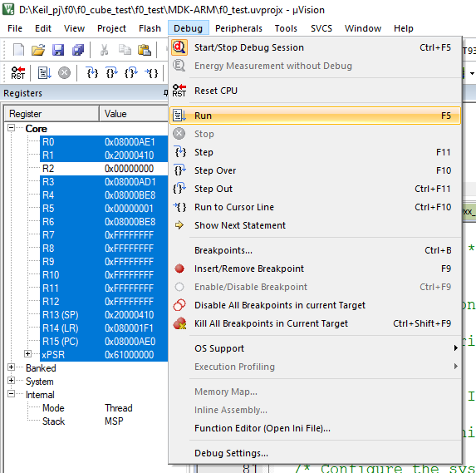Click the Mode Thread row
This screenshot has height=473, width=476.
[x=87, y=407]
